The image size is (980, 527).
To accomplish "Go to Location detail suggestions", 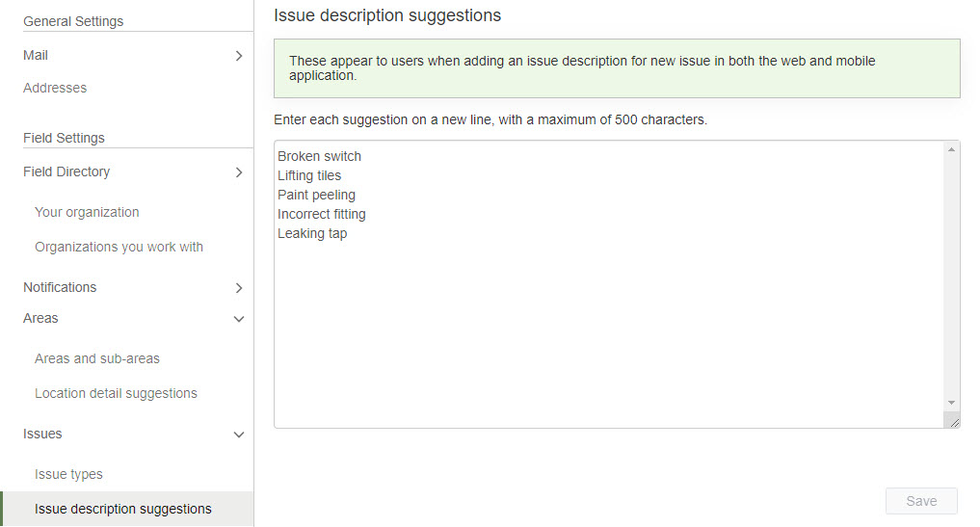I will [x=116, y=393].
